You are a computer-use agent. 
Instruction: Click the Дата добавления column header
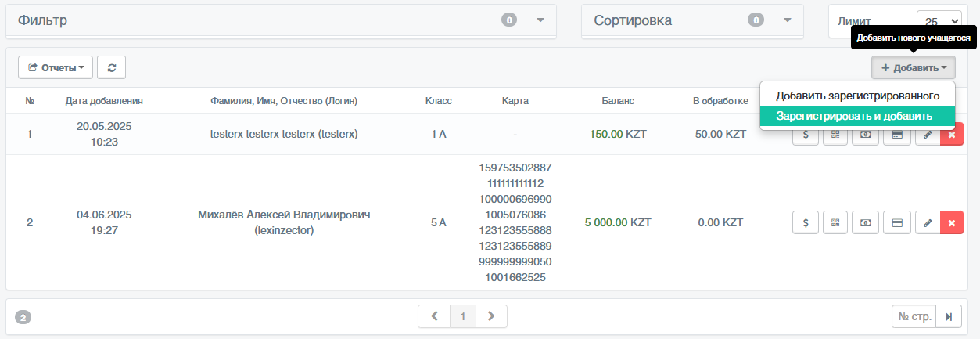pos(104,101)
